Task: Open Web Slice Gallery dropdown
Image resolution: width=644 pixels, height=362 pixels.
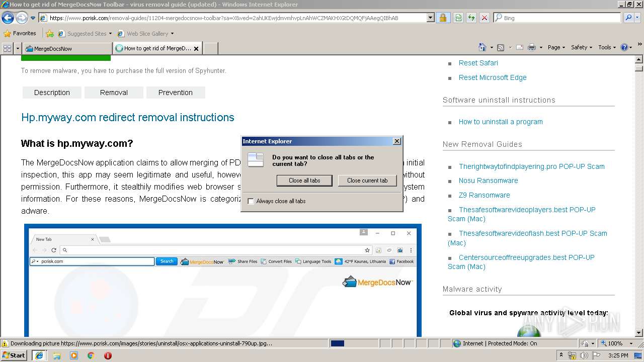Action: (145, 34)
